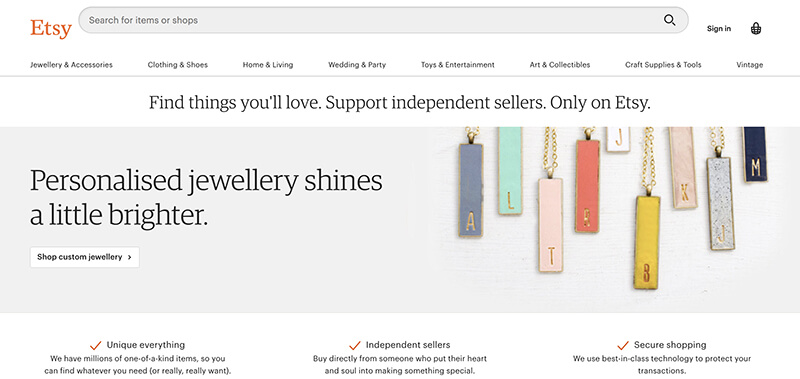Open Toys & Entertainment category

click(x=458, y=65)
